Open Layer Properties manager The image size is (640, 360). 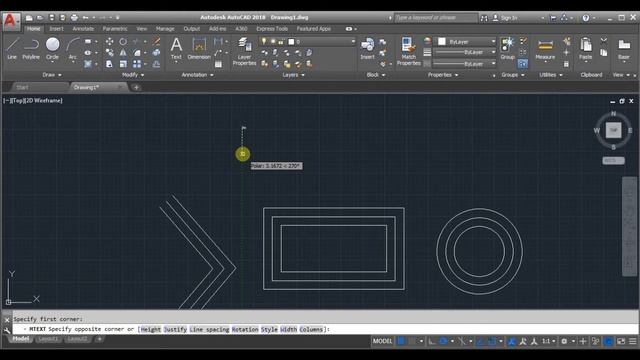pyautogui.click(x=244, y=51)
